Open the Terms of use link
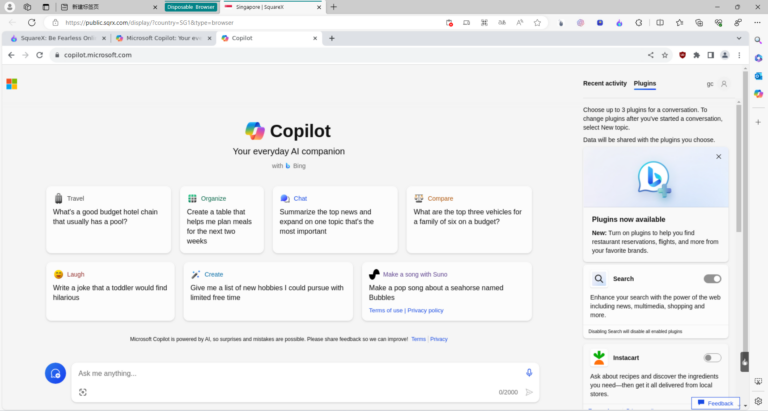Image resolution: width=768 pixels, height=411 pixels. 386,310
